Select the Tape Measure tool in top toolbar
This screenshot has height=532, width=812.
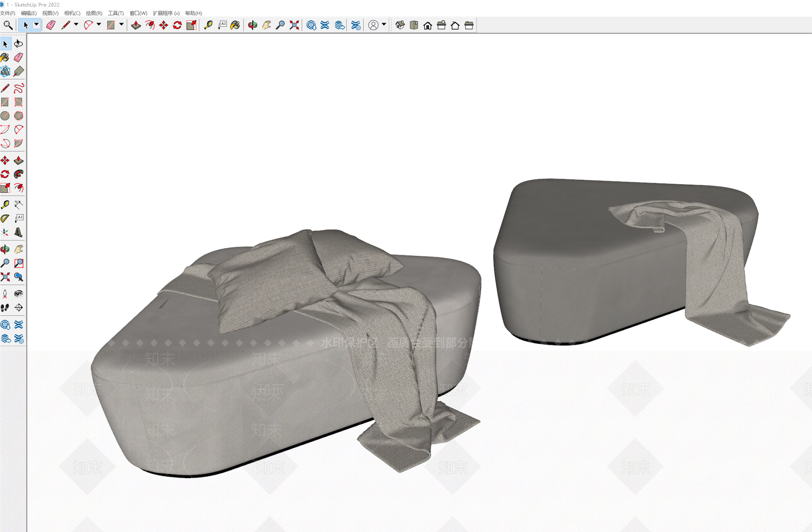pyautogui.click(x=208, y=25)
